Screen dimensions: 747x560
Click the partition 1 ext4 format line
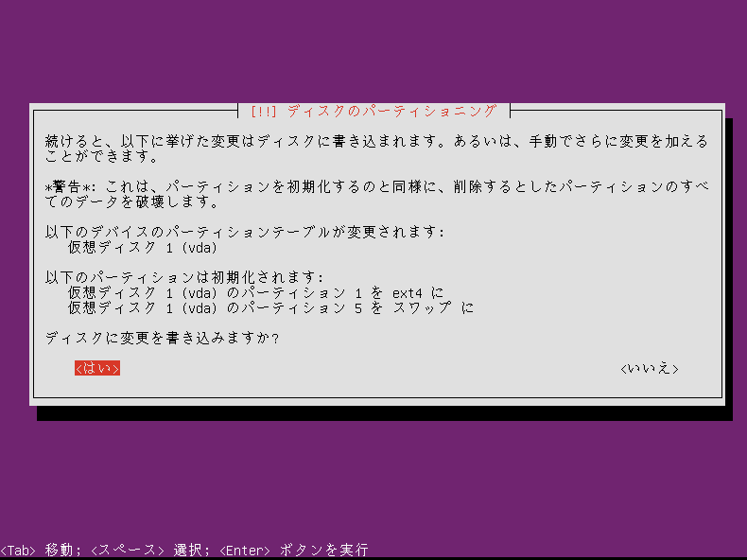(x=255, y=292)
